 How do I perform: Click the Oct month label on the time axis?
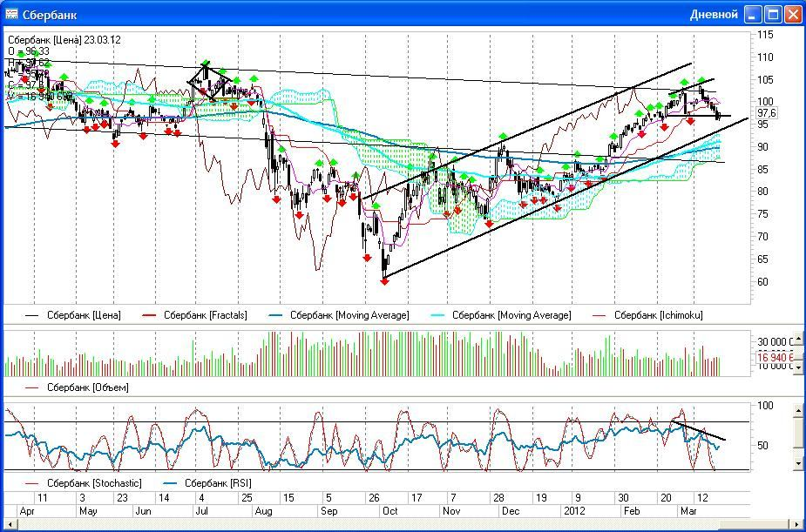coord(390,511)
